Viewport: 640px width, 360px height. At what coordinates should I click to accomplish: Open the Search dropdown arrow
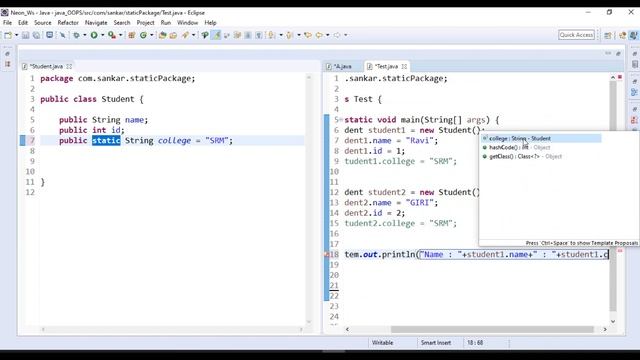(x=193, y=35)
